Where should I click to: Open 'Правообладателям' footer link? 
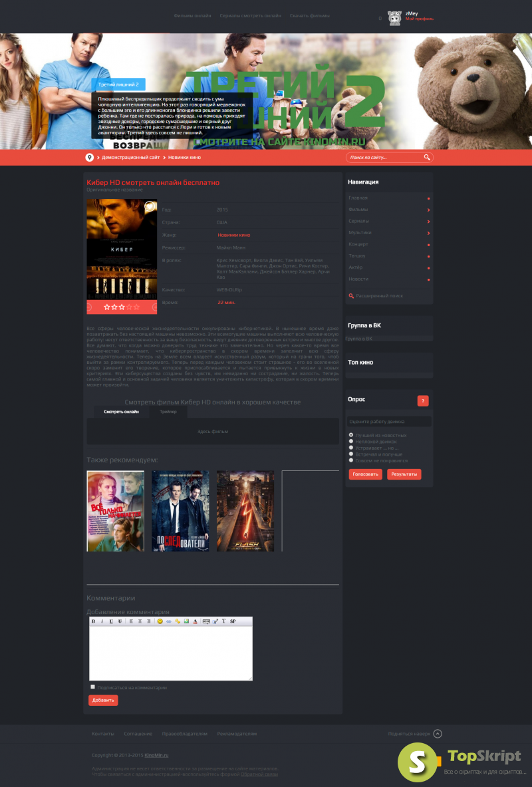[x=185, y=734]
